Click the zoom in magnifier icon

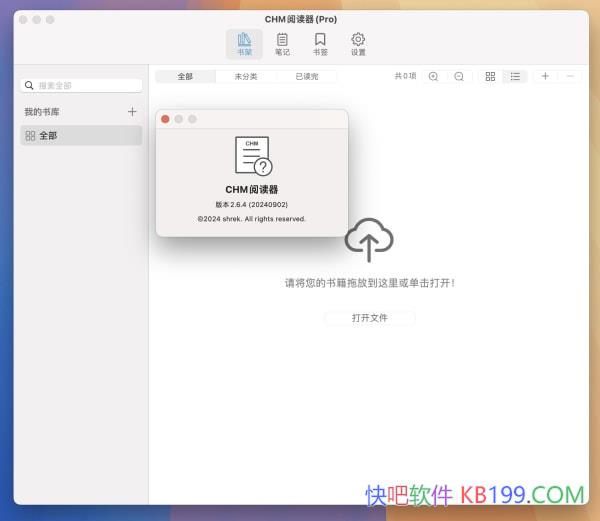pyautogui.click(x=433, y=76)
